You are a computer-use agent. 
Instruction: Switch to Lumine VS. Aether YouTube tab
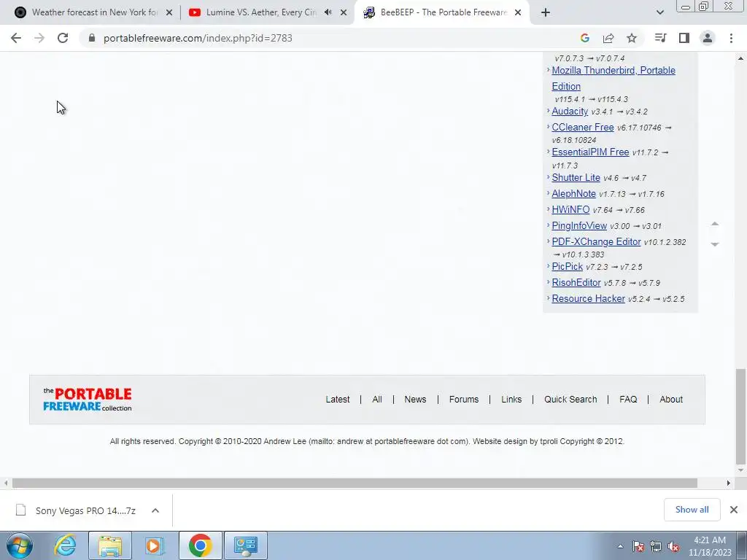(x=260, y=12)
